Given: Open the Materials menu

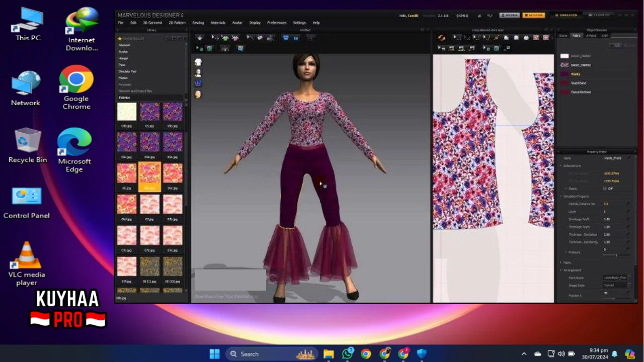Looking at the screenshot, I should click(x=218, y=23).
